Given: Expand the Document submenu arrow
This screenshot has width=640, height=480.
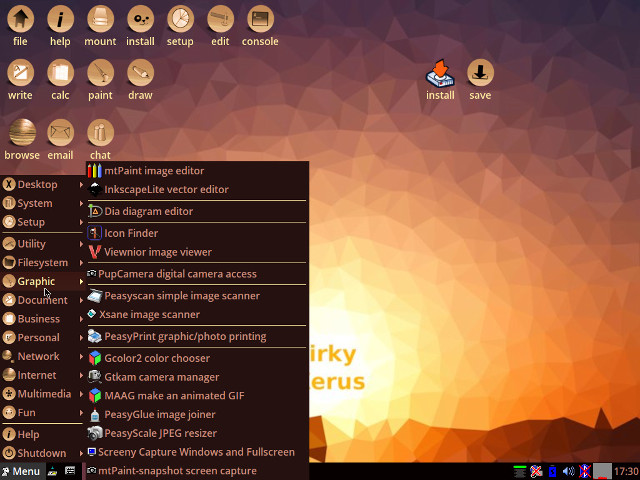Looking at the screenshot, I should [81, 300].
